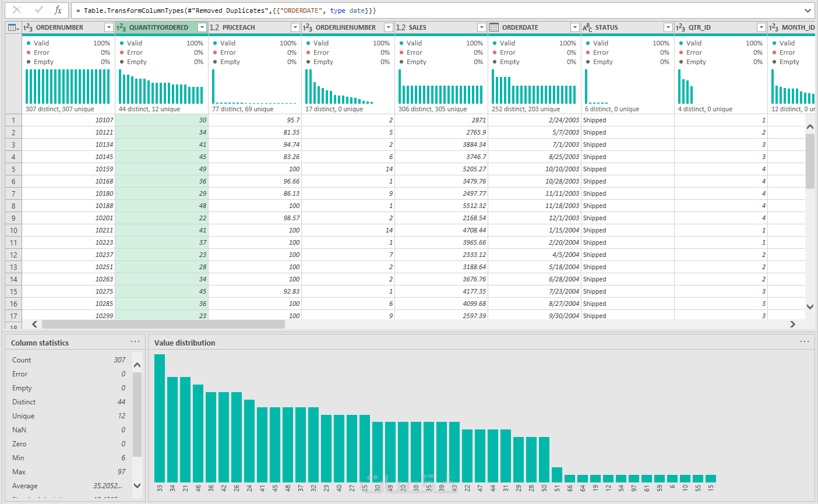Click the horizontal scrollbar thumb of the grid

(163, 324)
